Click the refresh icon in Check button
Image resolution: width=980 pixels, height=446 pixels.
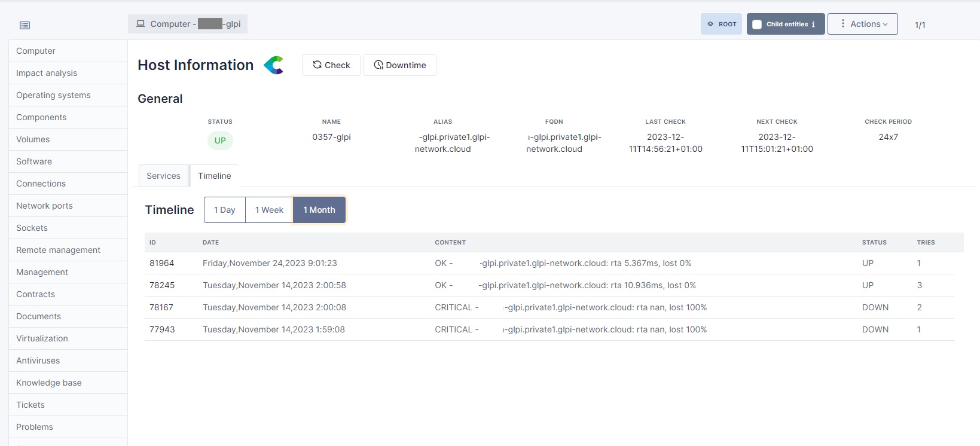click(x=317, y=65)
